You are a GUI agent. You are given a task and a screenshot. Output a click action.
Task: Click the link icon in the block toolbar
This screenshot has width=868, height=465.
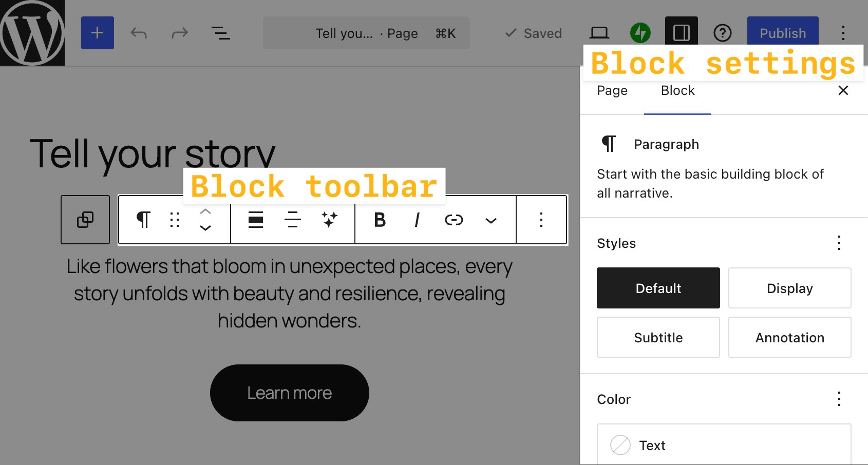tap(454, 220)
